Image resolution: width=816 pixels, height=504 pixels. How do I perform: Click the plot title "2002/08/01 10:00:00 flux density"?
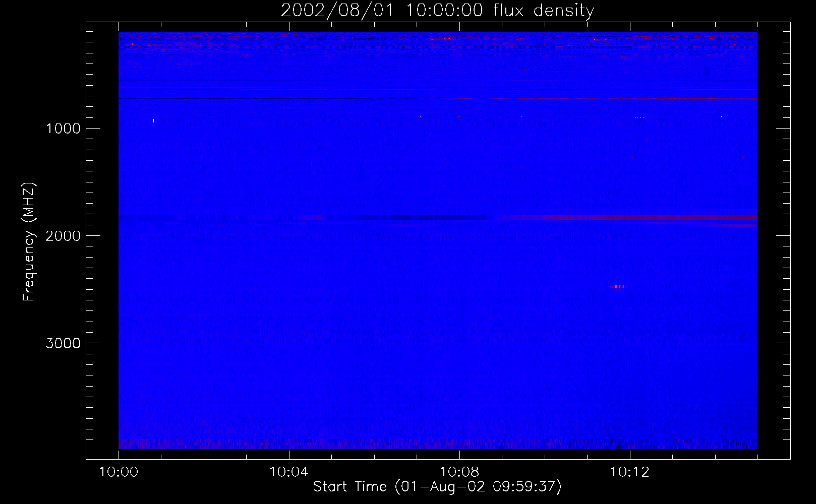click(x=437, y=11)
